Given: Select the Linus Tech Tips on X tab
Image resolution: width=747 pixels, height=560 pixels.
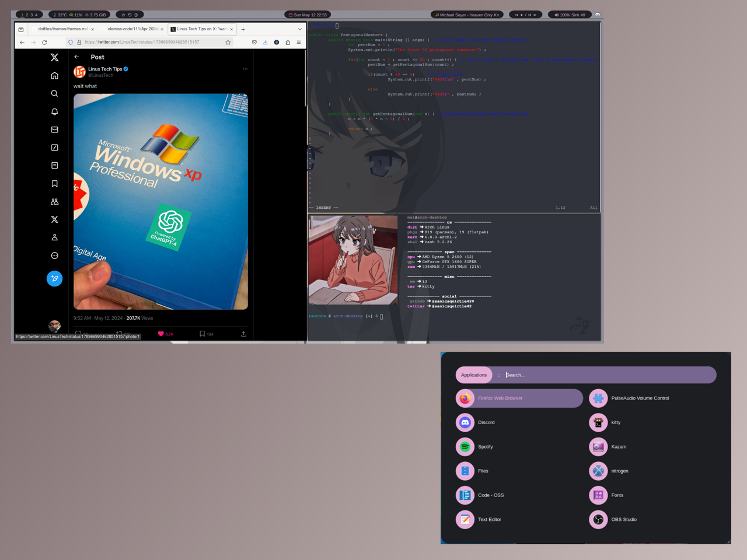Looking at the screenshot, I should tap(202, 29).
